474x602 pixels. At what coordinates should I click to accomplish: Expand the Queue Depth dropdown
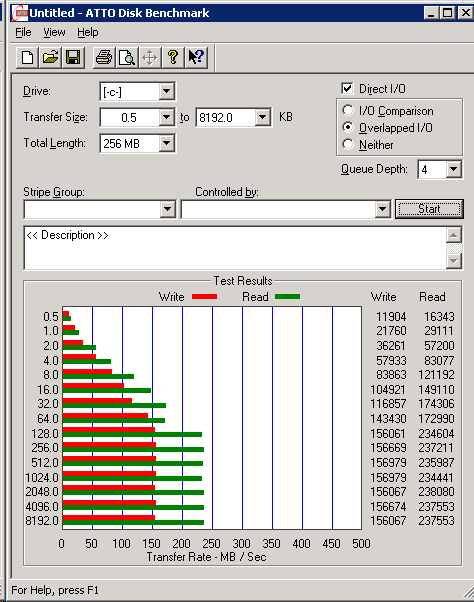pyautogui.click(x=453, y=169)
